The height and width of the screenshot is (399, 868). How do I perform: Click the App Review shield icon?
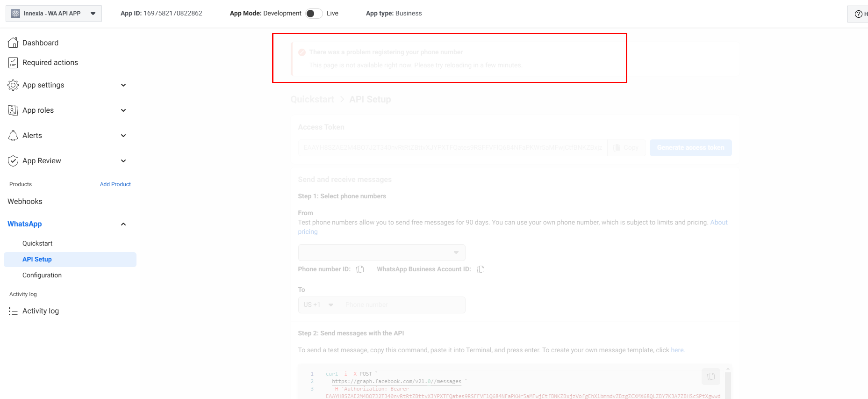[x=13, y=161]
